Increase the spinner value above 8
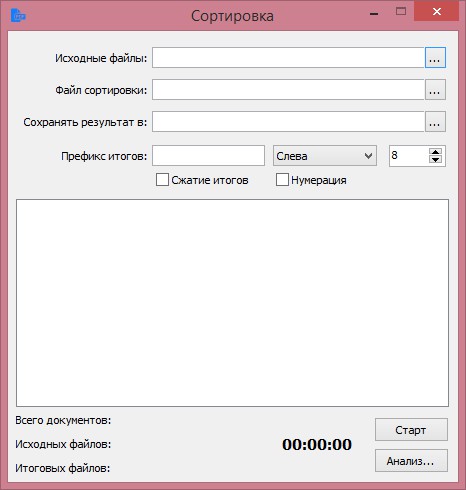This screenshot has height=490, width=466. (435, 152)
